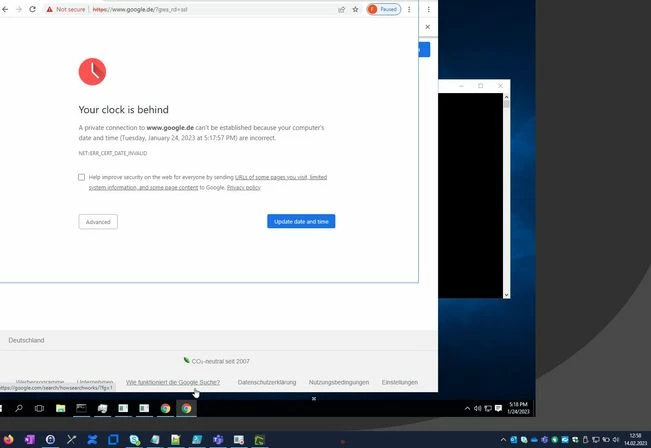651x448 pixels.
Task: Open Skype from the host taskbar
Action: (x=134, y=439)
